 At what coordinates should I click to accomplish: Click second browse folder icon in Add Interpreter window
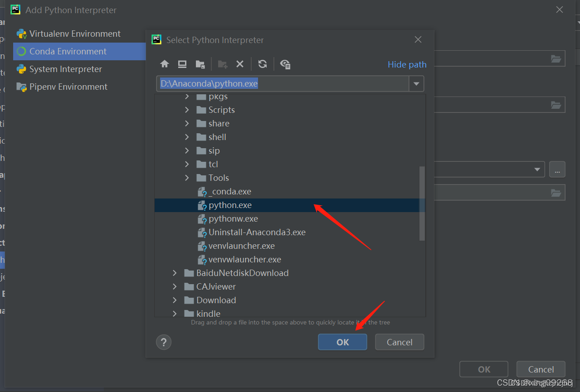[x=556, y=105]
